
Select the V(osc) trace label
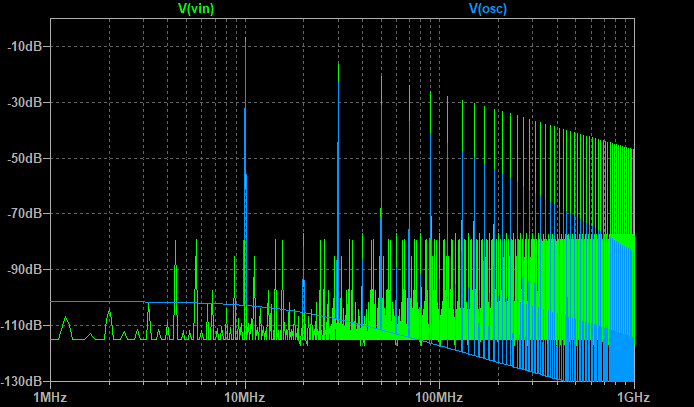tap(488, 9)
